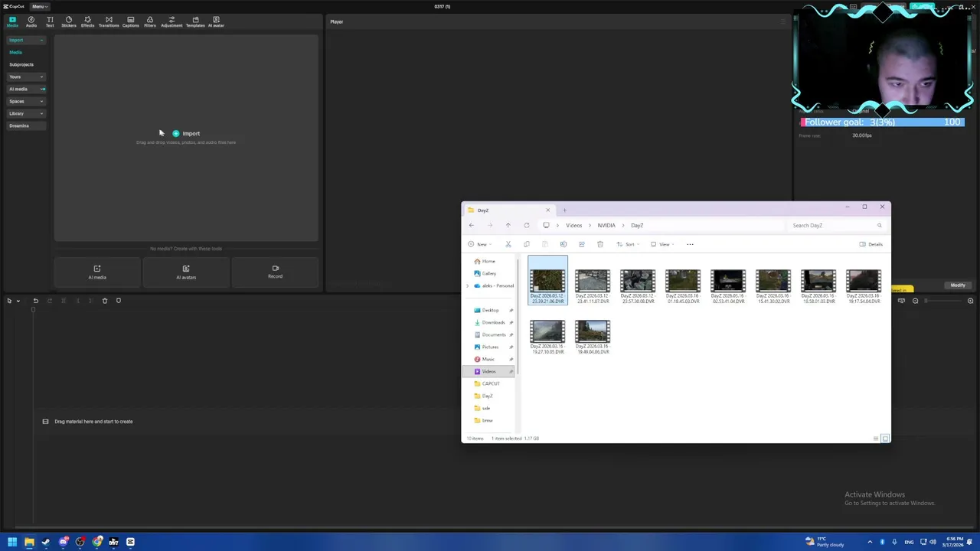Refresh the File Explorer folder
The image size is (980, 551).
526,225
